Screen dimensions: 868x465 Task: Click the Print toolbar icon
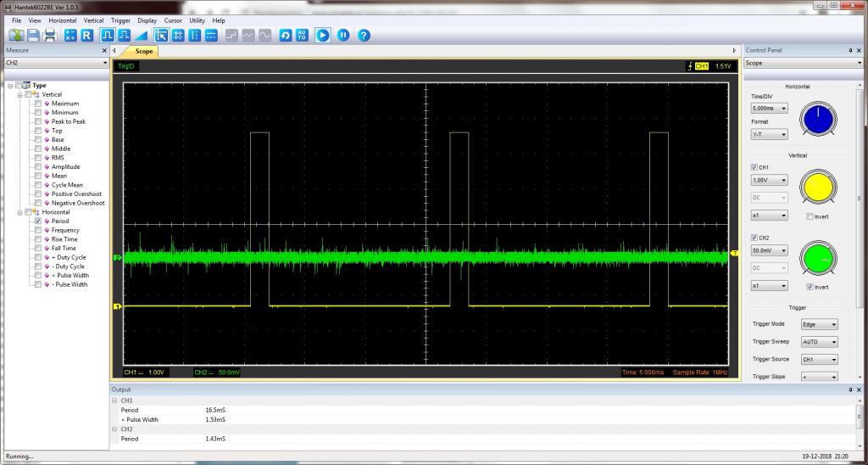pos(50,35)
